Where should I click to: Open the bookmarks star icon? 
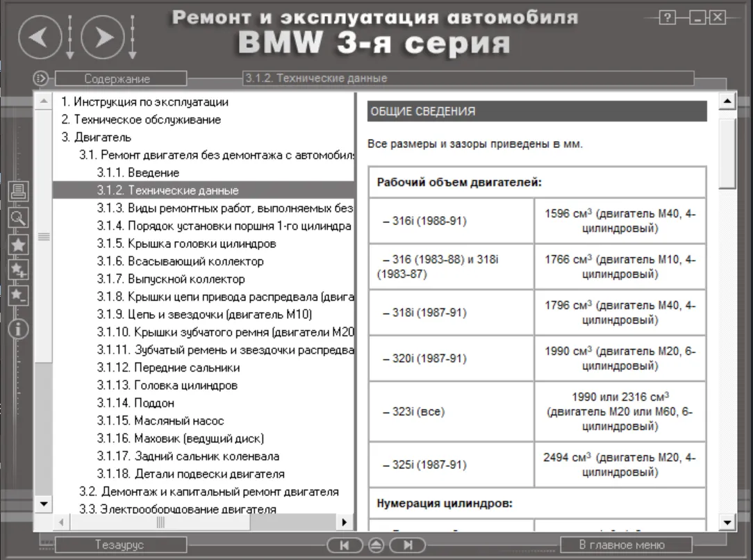click(x=18, y=244)
